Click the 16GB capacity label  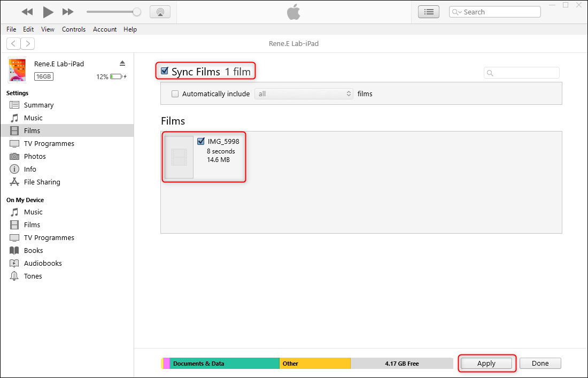(44, 76)
